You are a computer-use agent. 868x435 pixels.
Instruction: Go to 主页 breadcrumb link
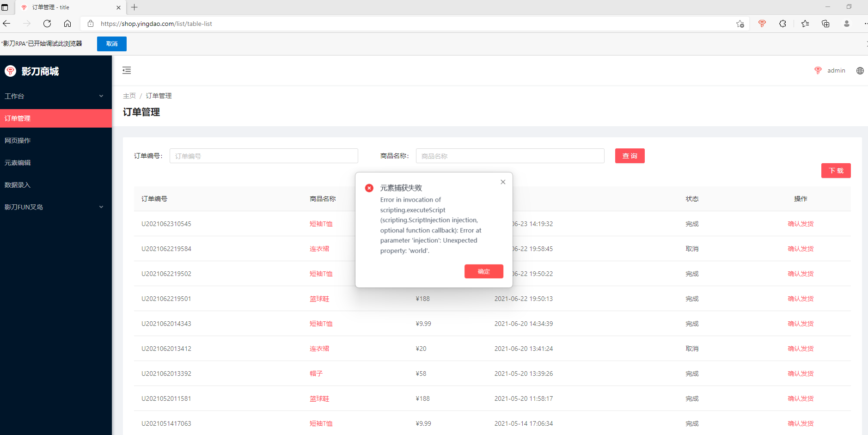129,96
